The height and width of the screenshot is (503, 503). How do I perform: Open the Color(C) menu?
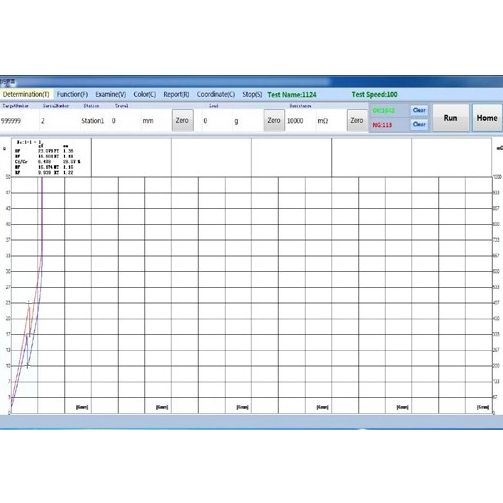tap(145, 94)
